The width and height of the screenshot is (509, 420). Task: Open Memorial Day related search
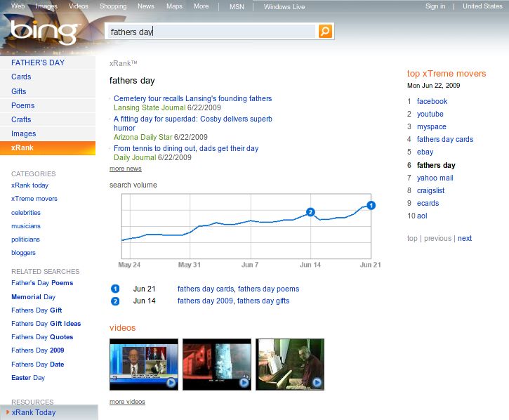[x=33, y=297]
